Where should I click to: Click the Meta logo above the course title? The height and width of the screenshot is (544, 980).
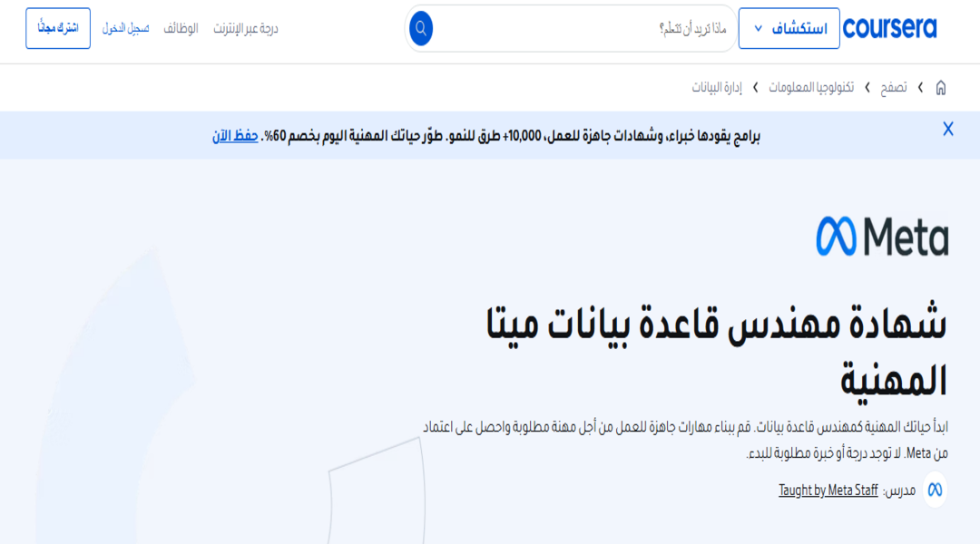click(x=881, y=235)
